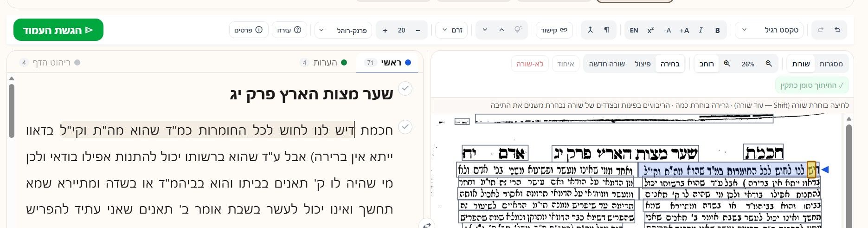Click the החיתוך סומן כתקין status badge

[x=811, y=85]
